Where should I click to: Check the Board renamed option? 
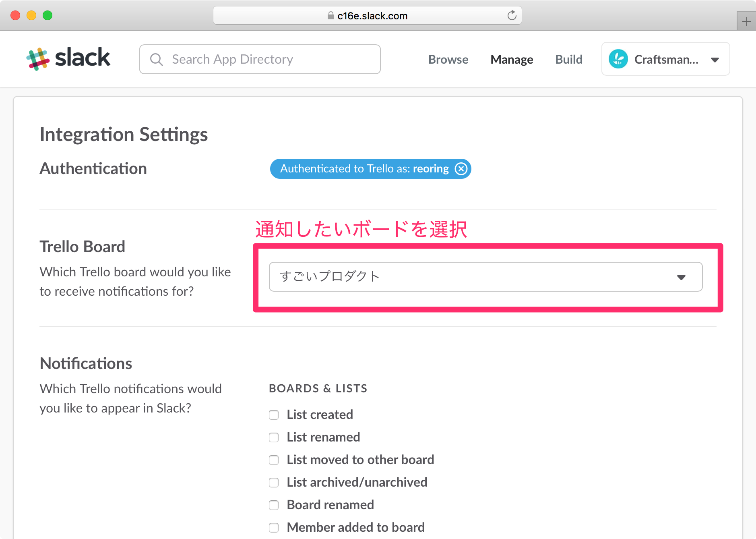coord(274,505)
